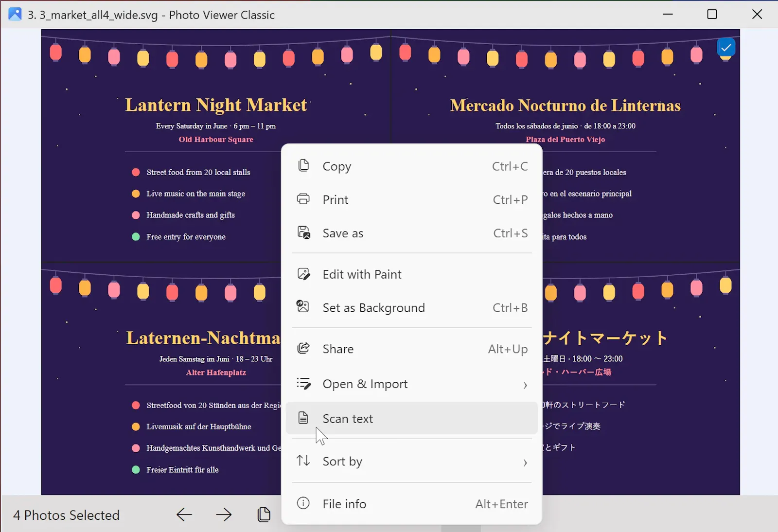Screen dimensions: 778x532
Task: Click 'Live music on the main stage' line
Action: (195, 194)
